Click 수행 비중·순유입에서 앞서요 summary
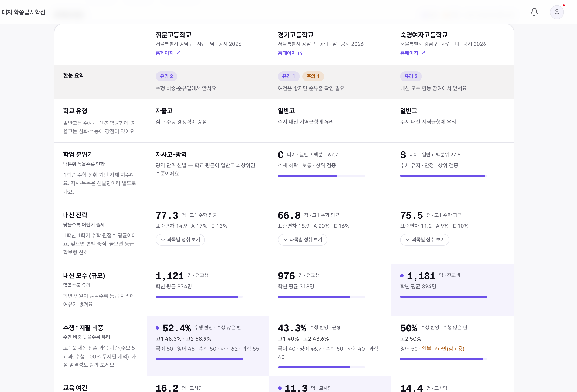Screen dimensions: 577x392 tap(186, 88)
